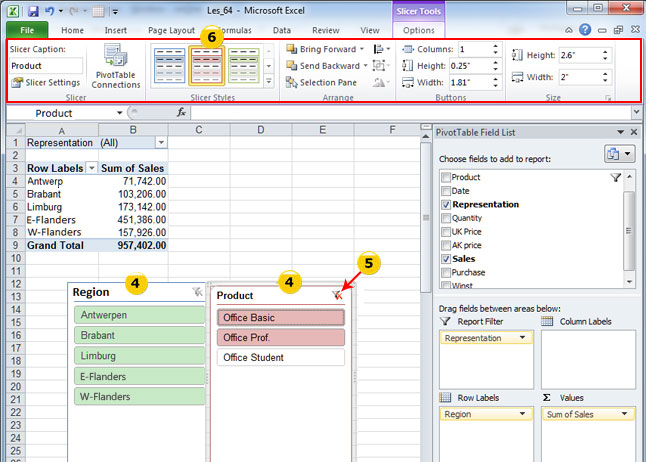Select the red slicer style thumbnail
Screen dimensions: 646x462
pos(207,65)
